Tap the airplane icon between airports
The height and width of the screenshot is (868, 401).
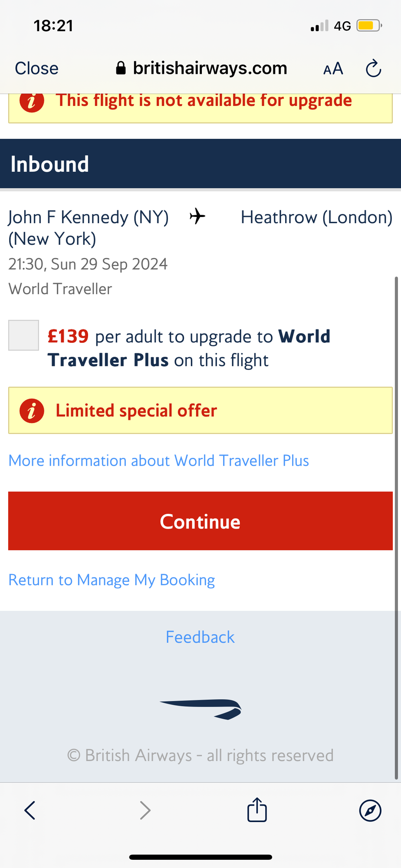(x=197, y=216)
